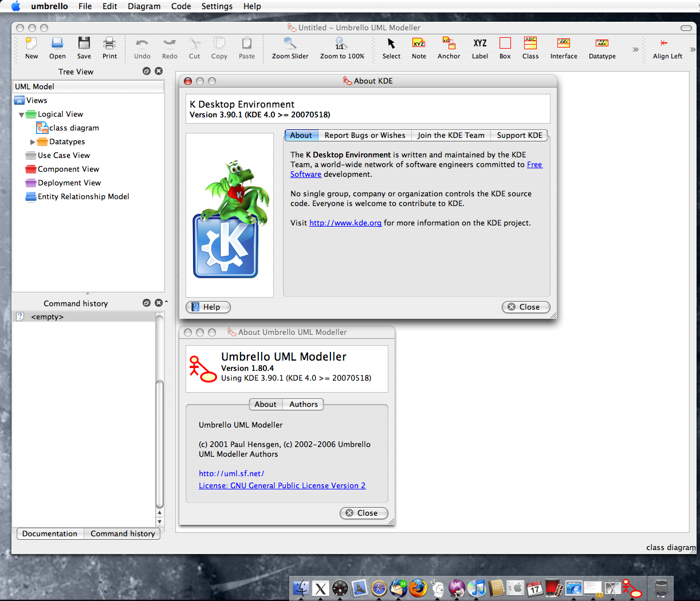Click Close button in About KDE
Screen dimensions: 700x601
pyautogui.click(x=526, y=307)
